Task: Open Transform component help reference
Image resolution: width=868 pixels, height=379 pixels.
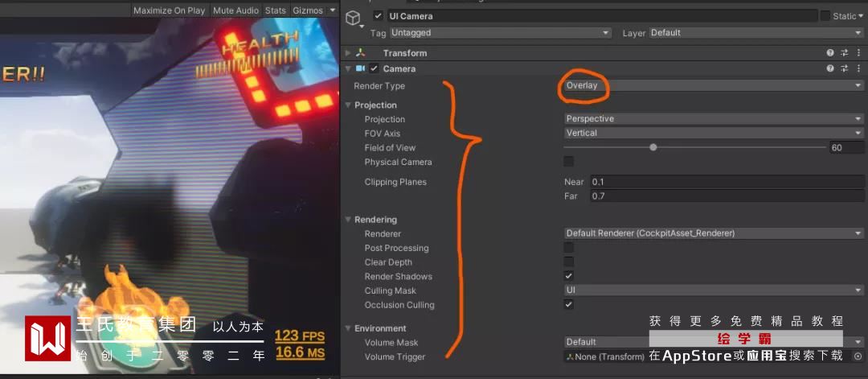Action: click(x=829, y=53)
